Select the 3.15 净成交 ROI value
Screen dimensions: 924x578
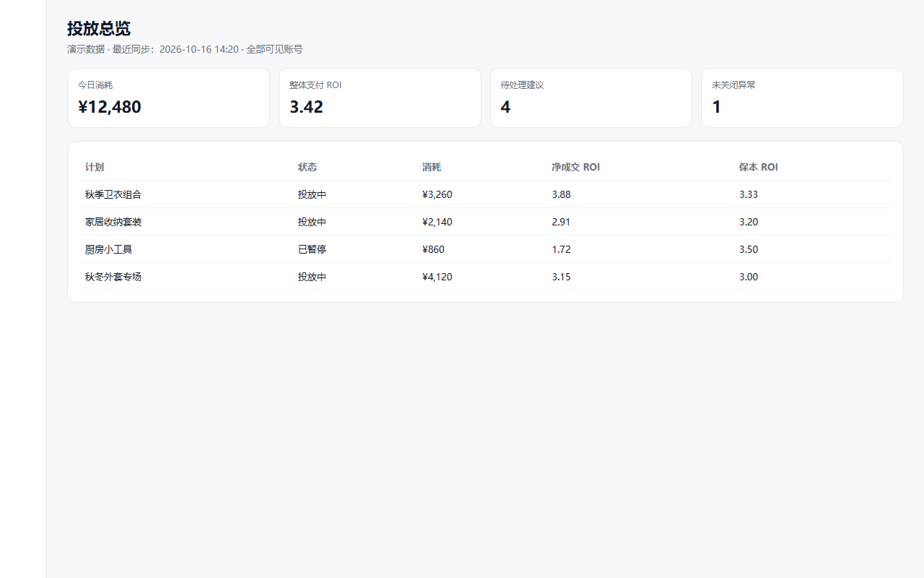coord(561,277)
